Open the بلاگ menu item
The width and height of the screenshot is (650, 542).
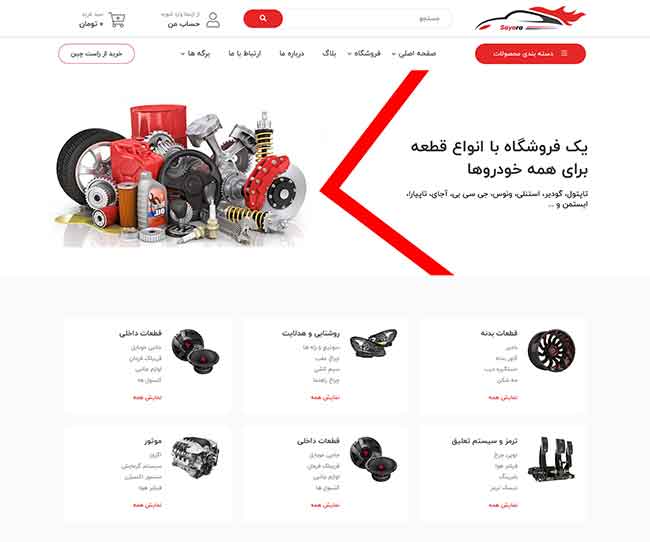point(329,53)
